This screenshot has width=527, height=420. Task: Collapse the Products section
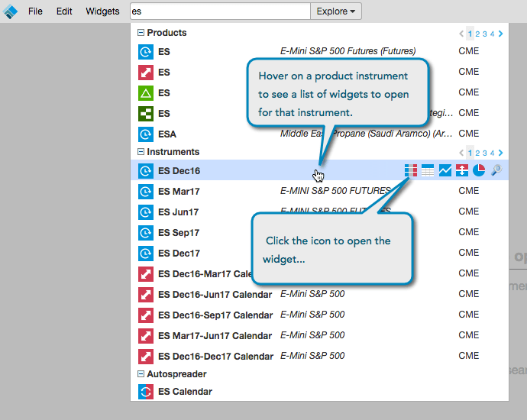[141, 33]
